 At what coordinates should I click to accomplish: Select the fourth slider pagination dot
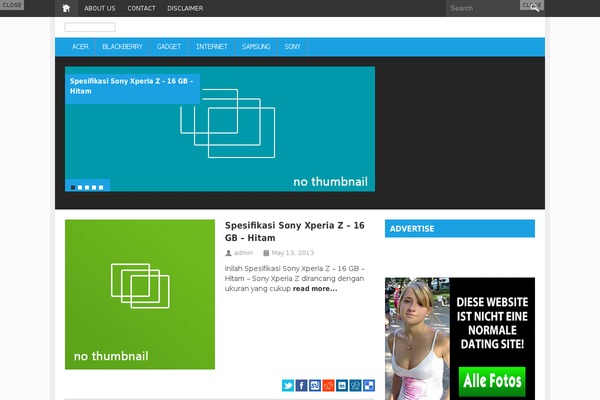pyautogui.click(x=94, y=187)
